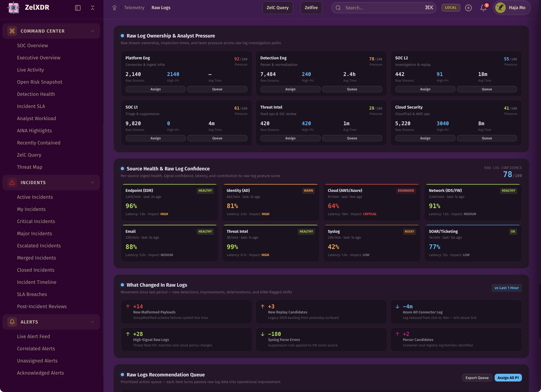Select Critical Incidents in the sidebar
541x392 pixels.
(x=36, y=221)
